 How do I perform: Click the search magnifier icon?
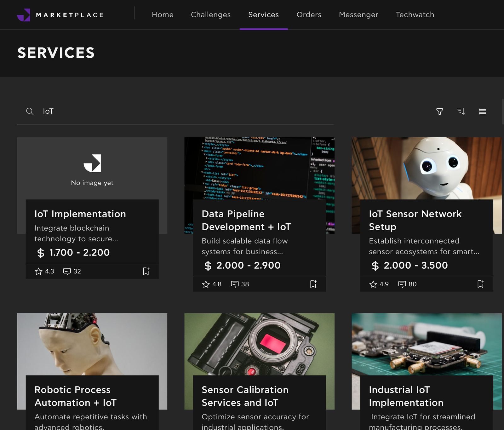tap(30, 111)
